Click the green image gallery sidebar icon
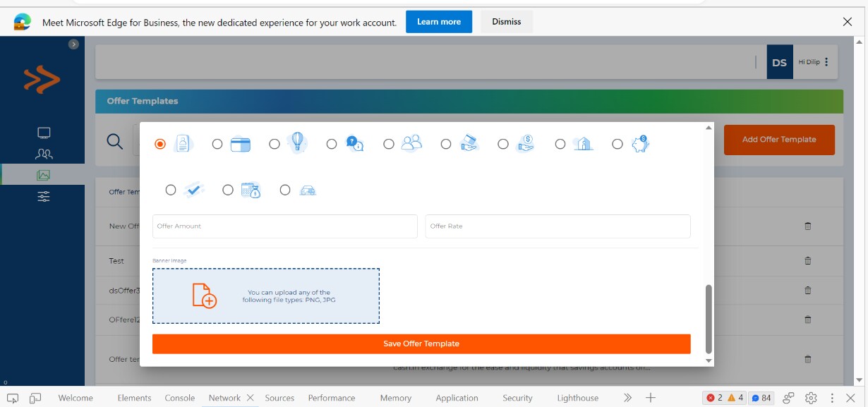 [43, 175]
